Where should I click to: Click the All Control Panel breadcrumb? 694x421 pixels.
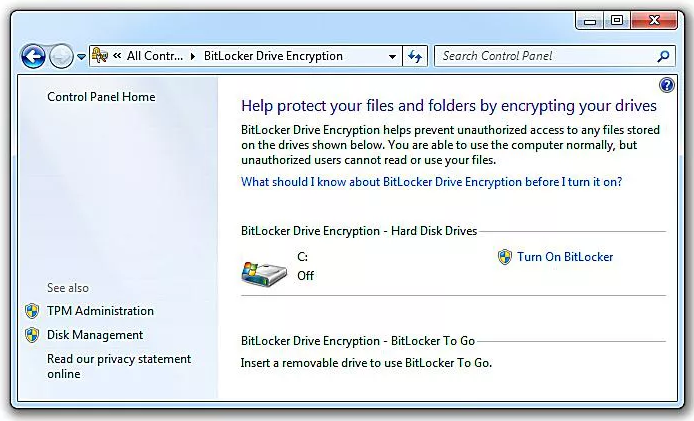[x=154, y=56]
